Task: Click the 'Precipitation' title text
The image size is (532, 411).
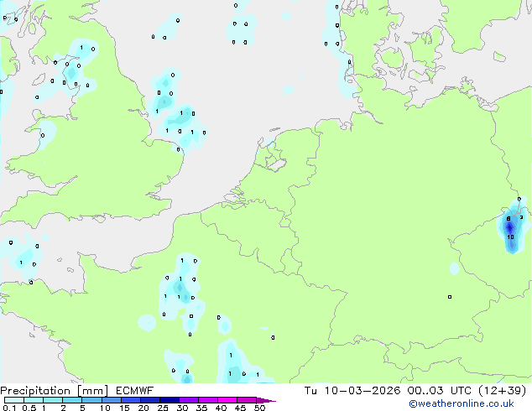Action: [x=35, y=391]
